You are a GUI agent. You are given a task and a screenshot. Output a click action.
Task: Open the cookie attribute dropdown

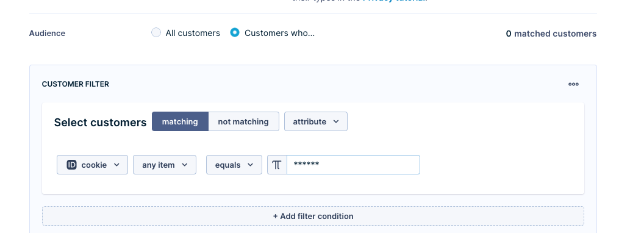(93, 165)
